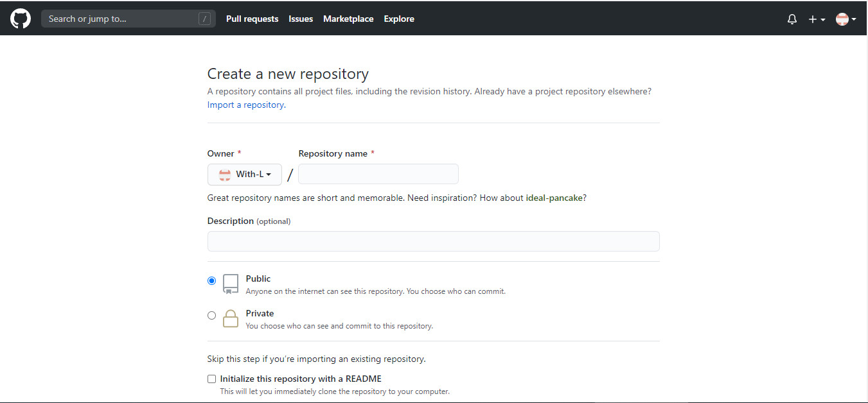Viewport: 868px width, 403px height.
Task: Use the ideal-pancake name suggestion
Action: pyautogui.click(x=554, y=198)
